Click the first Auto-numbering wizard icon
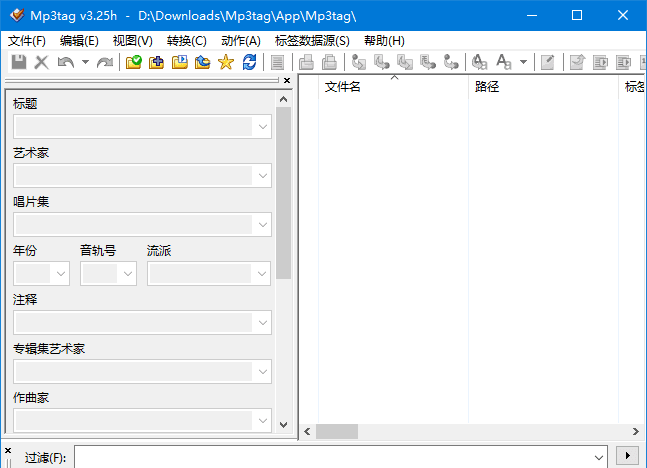The image size is (647, 468). 600,62
